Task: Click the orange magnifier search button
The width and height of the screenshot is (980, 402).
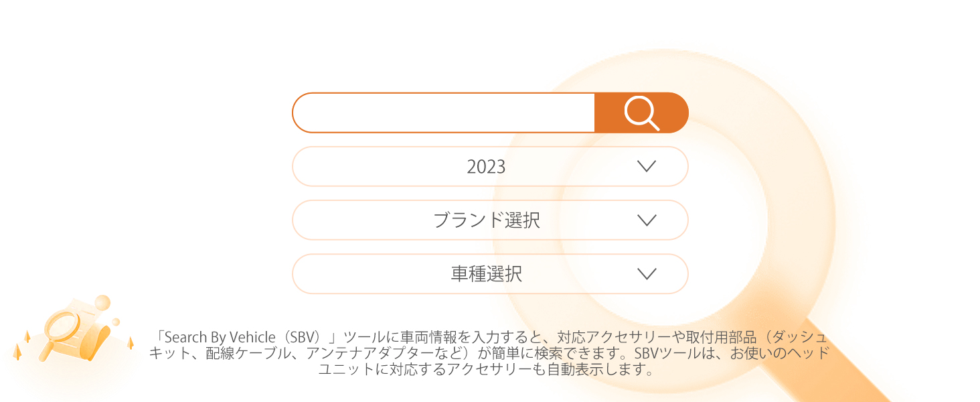Action: pos(641,113)
